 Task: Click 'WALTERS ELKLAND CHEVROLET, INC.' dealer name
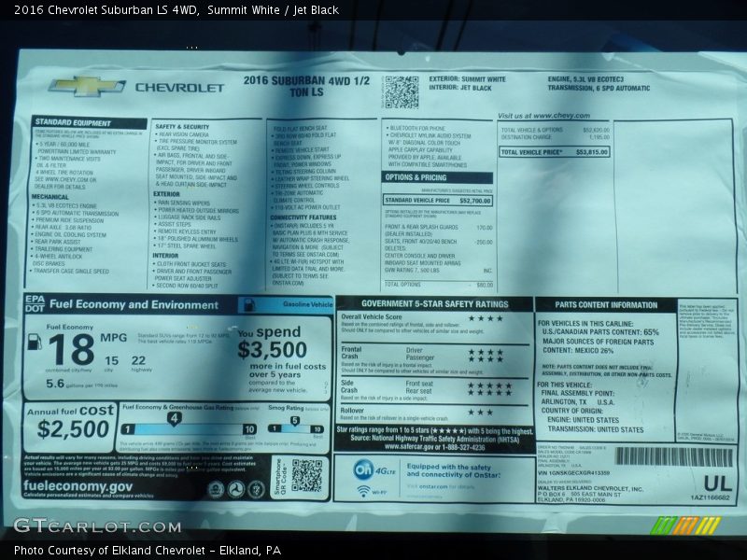(x=590, y=488)
